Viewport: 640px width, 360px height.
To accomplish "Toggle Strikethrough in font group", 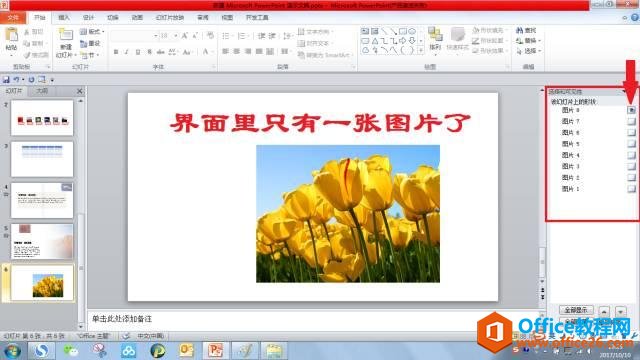I will tap(160, 52).
